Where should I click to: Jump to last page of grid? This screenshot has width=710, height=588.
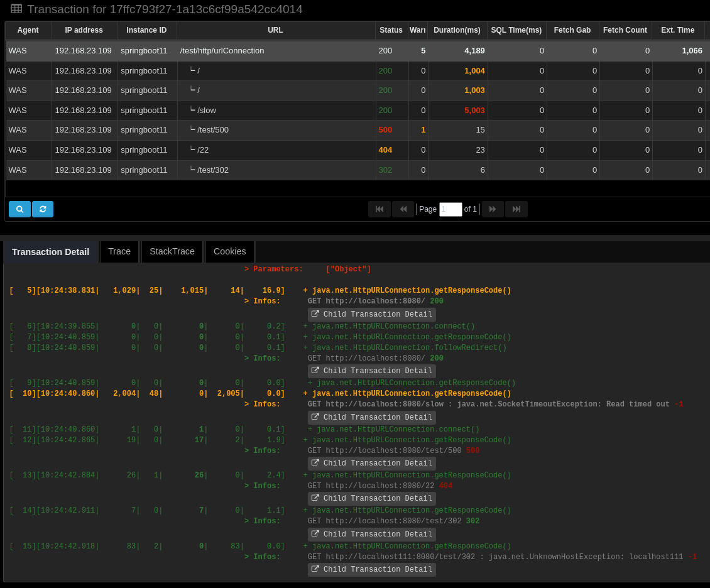(516, 209)
